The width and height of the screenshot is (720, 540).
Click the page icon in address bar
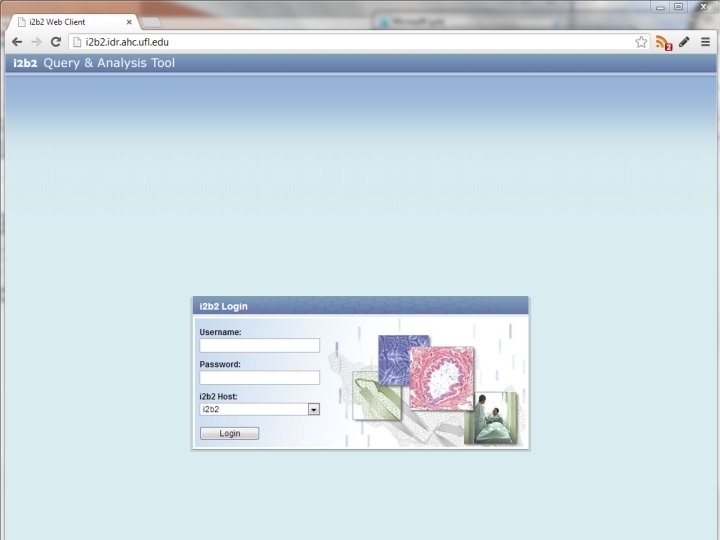coord(77,42)
